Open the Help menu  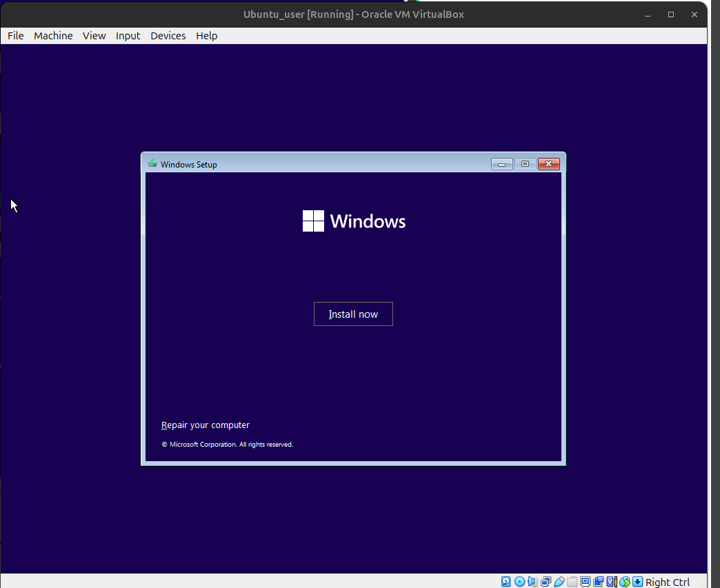tap(207, 36)
